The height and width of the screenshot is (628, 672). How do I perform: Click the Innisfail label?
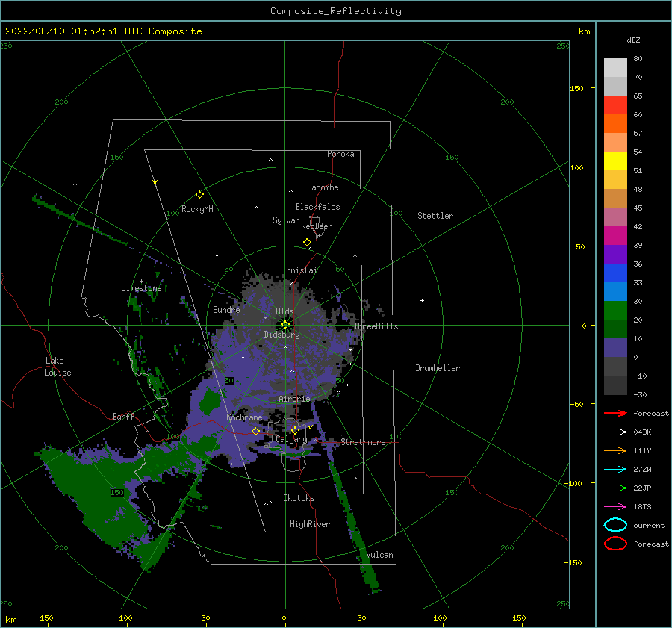click(302, 270)
